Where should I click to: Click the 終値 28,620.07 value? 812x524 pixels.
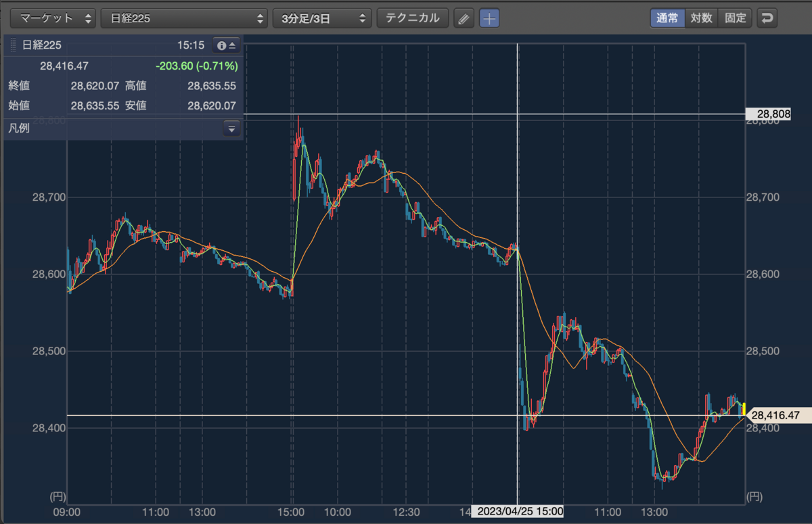click(95, 86)
